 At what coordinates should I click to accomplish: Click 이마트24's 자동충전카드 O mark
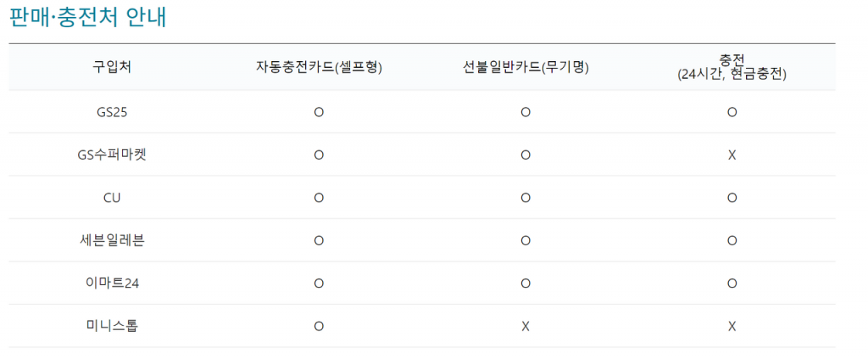click(x=319, y=283)
